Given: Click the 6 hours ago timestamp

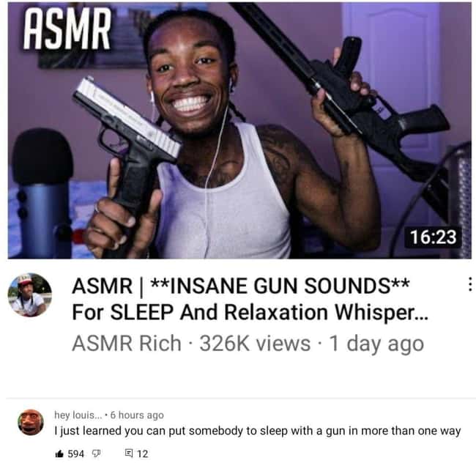Looking at the screenshot, I should (137, 415).
